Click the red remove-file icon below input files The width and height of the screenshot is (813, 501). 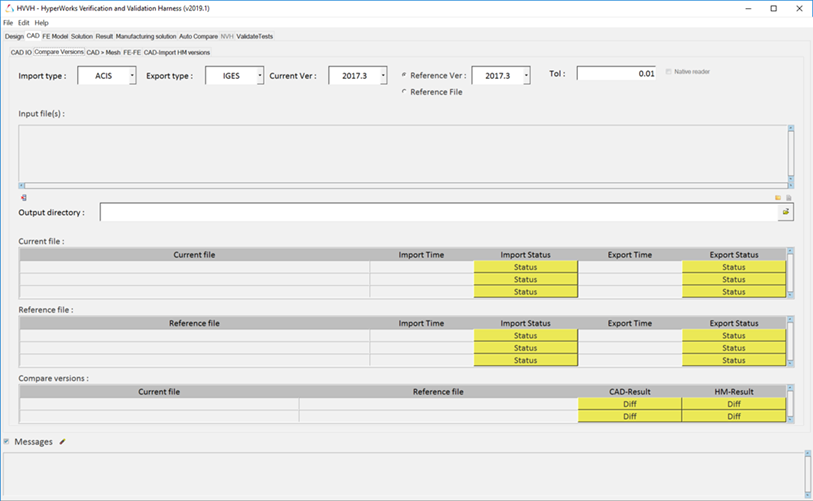[x=24, y=197]
